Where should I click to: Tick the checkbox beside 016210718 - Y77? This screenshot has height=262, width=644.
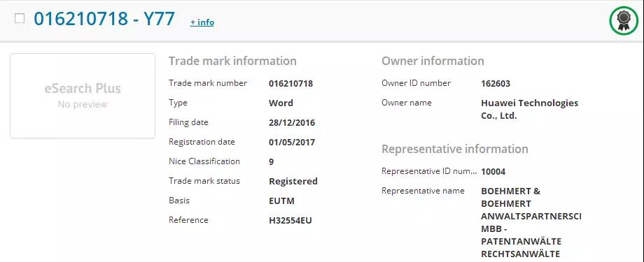[x=20, y=18]
